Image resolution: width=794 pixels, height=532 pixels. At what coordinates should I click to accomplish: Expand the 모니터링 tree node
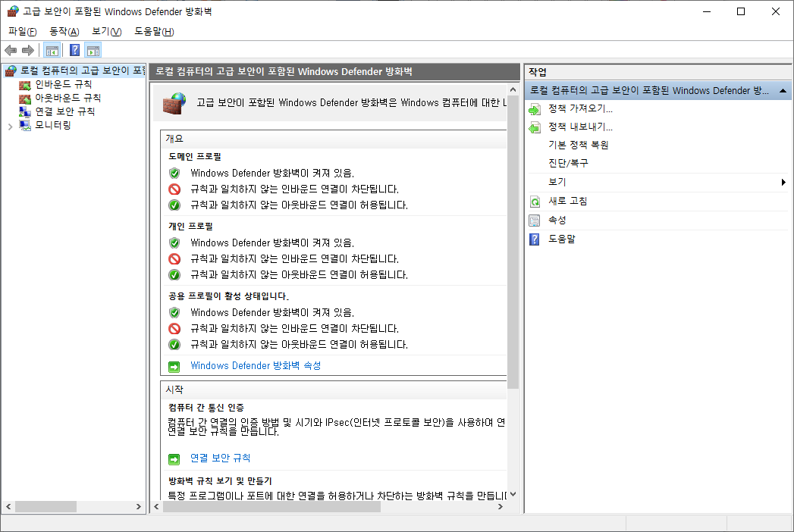coord(10,127)
